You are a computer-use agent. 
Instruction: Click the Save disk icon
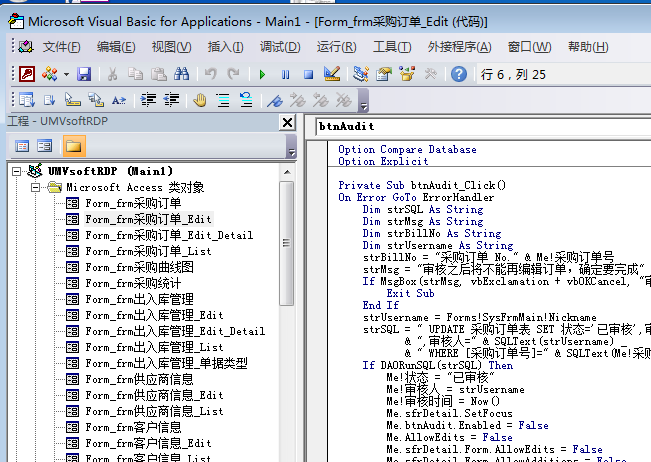pos(84,74)
